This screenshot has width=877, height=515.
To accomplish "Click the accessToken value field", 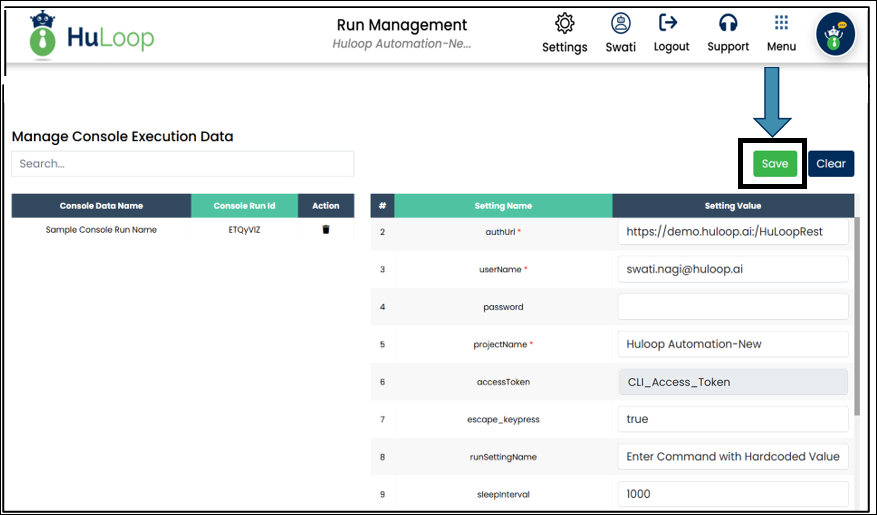I will point(732,382).
